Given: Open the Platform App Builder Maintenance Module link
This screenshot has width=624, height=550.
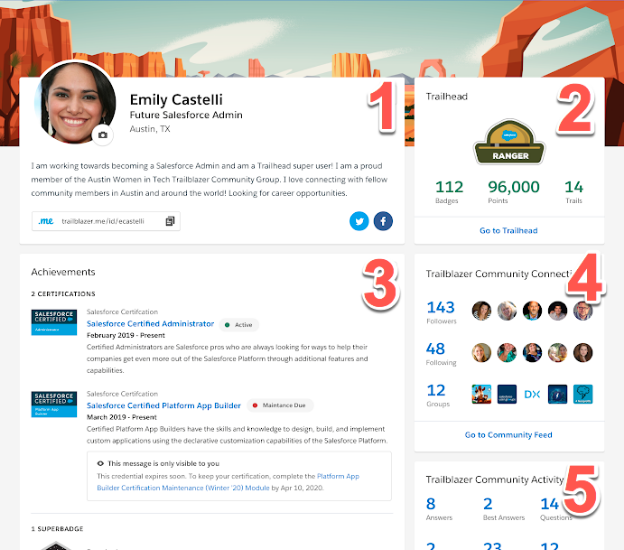Looking at the screenshot, I should pos(228,482).
